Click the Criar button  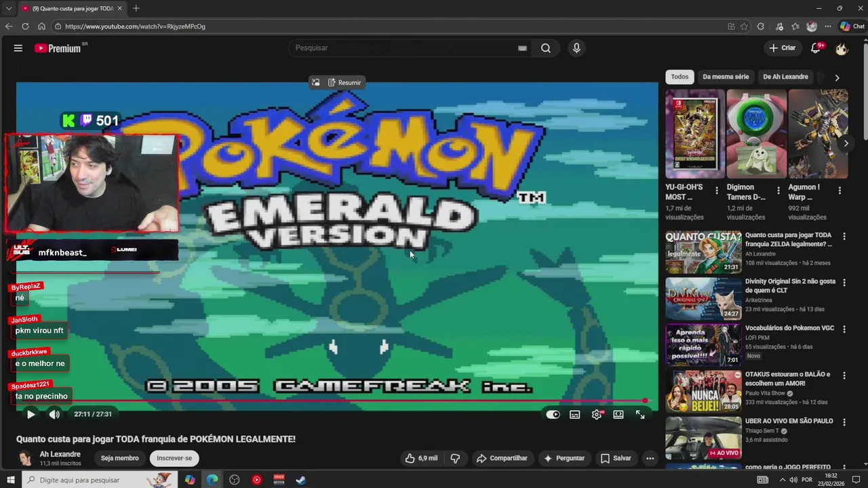point(782,48)
